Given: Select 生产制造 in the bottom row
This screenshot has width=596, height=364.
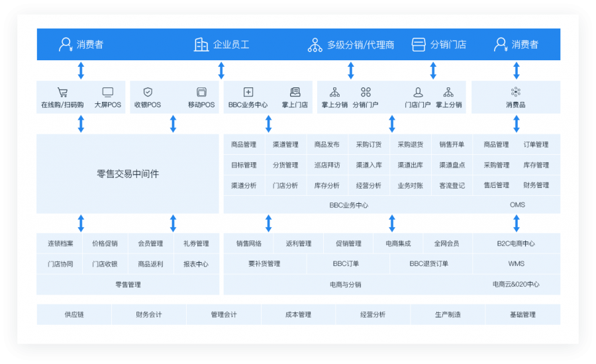Looking at the screenshot, I should (448, 314).
